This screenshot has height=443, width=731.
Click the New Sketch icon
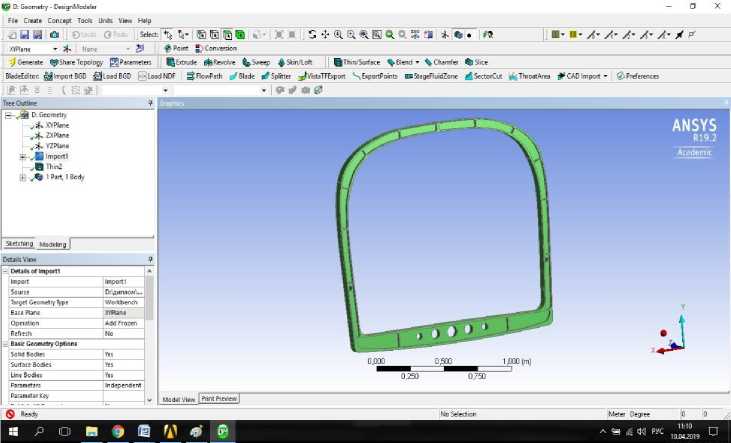[x=139, y=48]
